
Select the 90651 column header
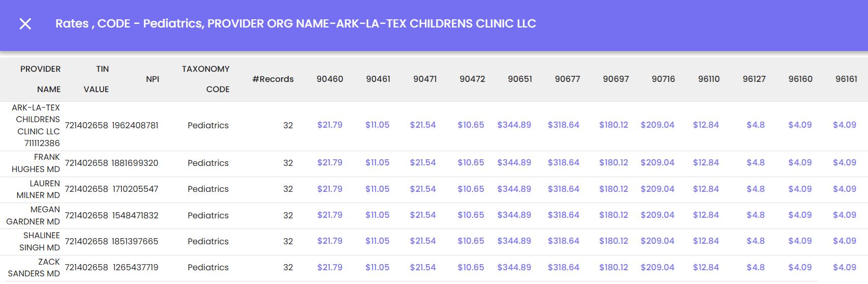tap(520, 79)
